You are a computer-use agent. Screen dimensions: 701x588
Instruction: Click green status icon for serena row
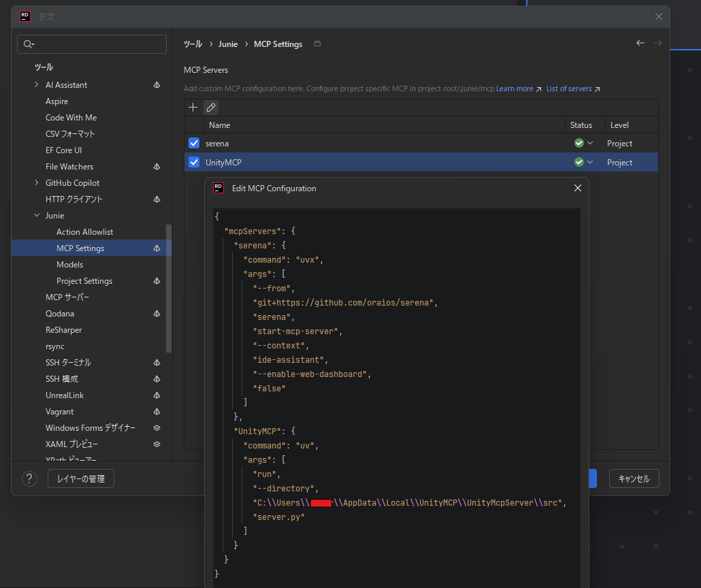578,144
